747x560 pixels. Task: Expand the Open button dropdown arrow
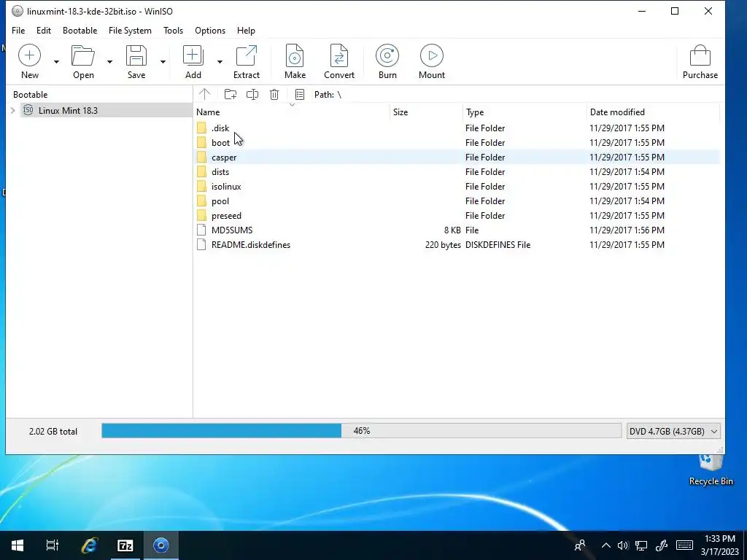(x=109, y=62)
